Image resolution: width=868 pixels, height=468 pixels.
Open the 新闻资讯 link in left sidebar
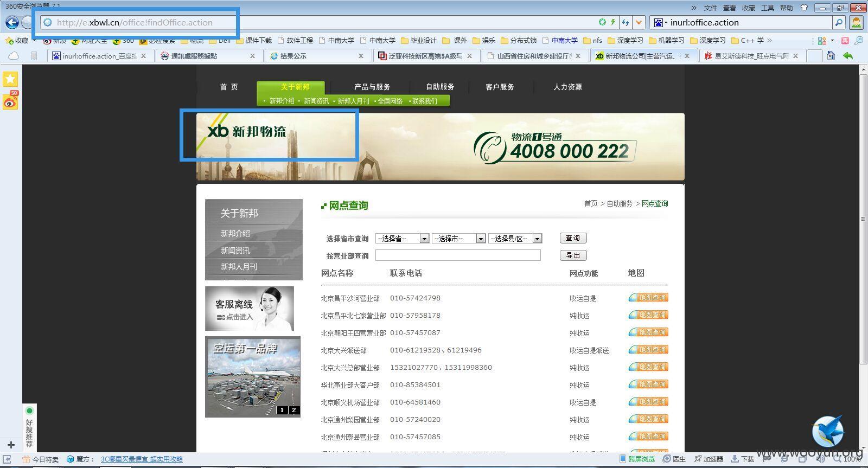(x=235, y=251)
